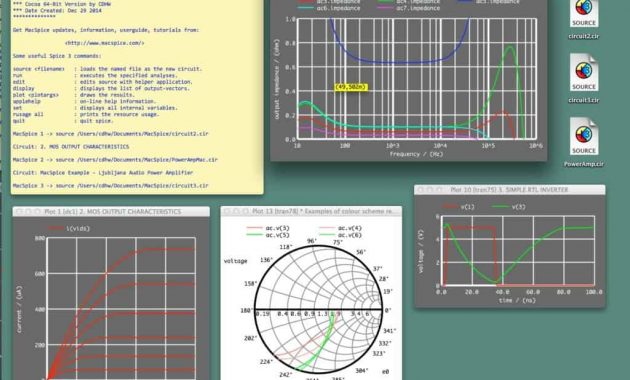The height and width of the screenshot is (380, 630).
Task: Click the 'MacSpice 2 -> source' PowerAmpMac.cir line
Action: [x=115, y=159]
